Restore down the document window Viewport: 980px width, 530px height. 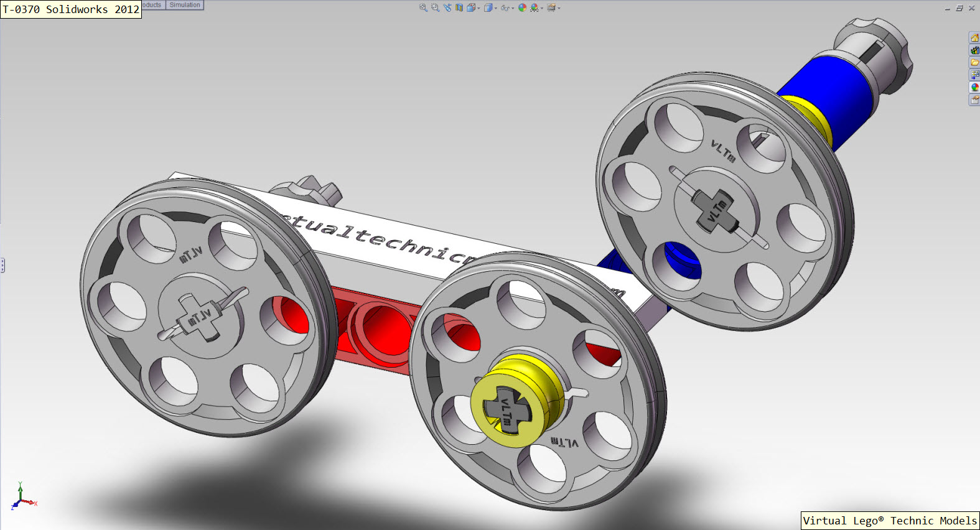coord(959,8)
